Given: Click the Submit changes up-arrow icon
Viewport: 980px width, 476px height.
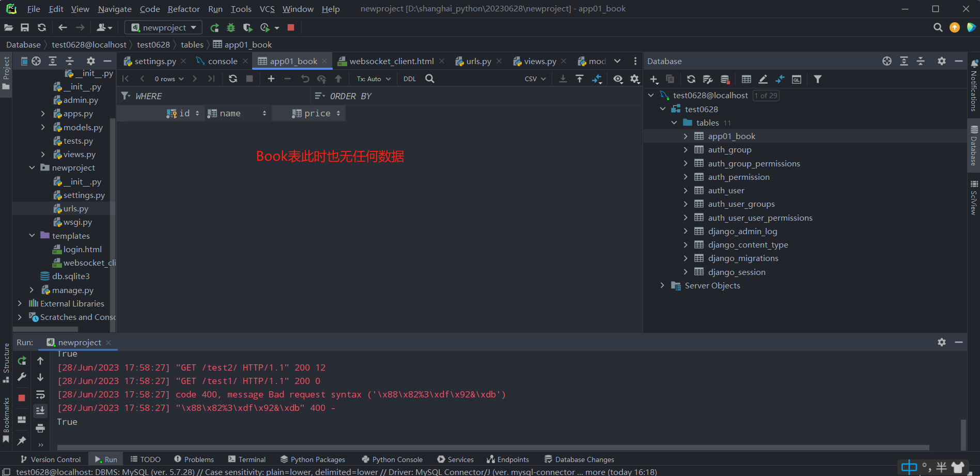Looking at the screenshot, I should coord(338,79).
